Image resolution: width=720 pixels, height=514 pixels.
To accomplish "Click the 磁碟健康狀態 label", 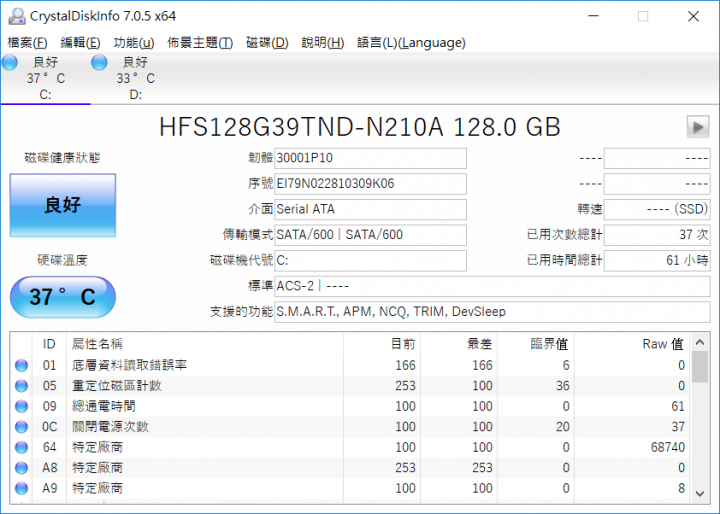I will [x=62, y=158].
